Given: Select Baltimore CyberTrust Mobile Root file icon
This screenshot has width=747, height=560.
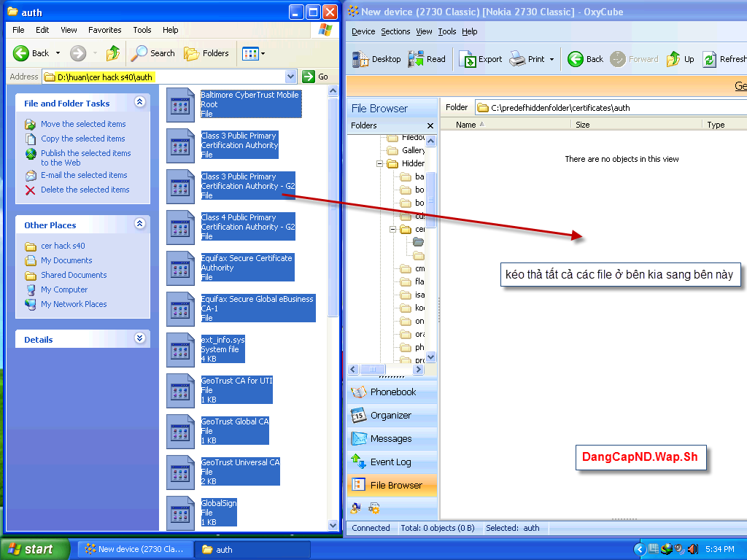Looking at the screenshot, I should pos(181,105).
